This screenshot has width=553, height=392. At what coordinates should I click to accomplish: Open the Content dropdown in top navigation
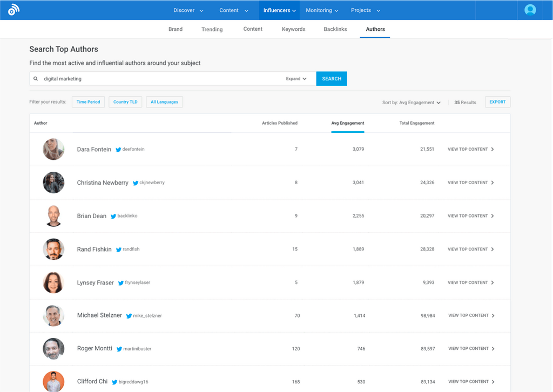point(233,10)
